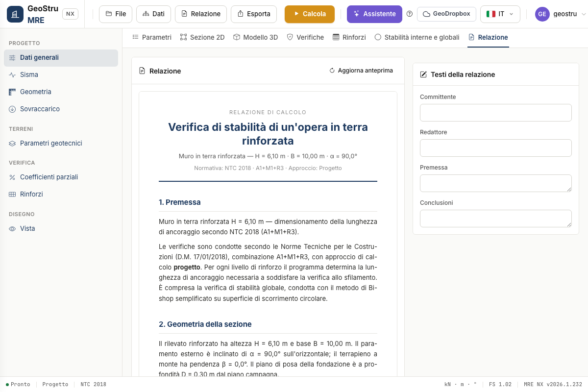Open the Rinforzi sidebar item

pos(61,195)
